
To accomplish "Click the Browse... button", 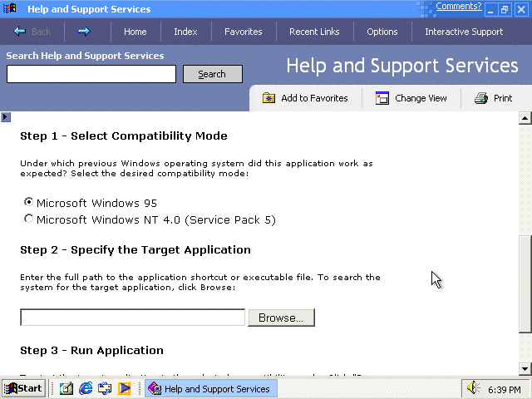I will (x=281, y=318).
